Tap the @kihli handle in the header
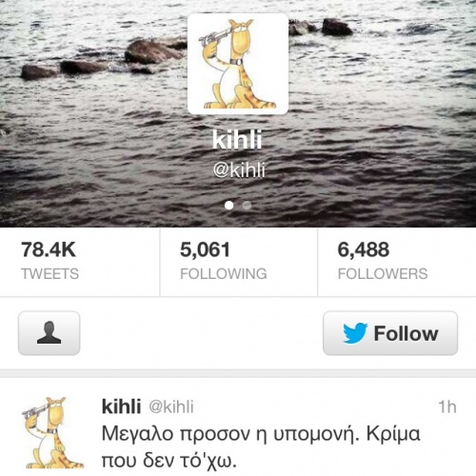The height and width of the screenshot is (476, 476). [239, 170]
